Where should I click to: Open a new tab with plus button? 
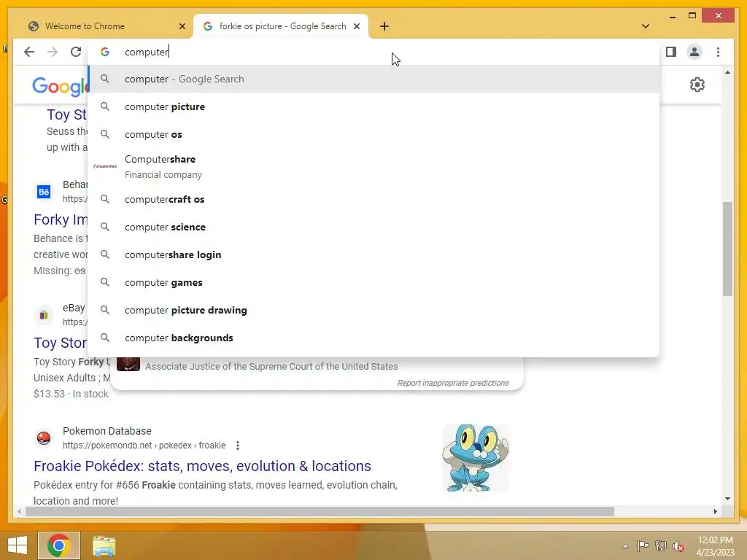pos(384,26)
